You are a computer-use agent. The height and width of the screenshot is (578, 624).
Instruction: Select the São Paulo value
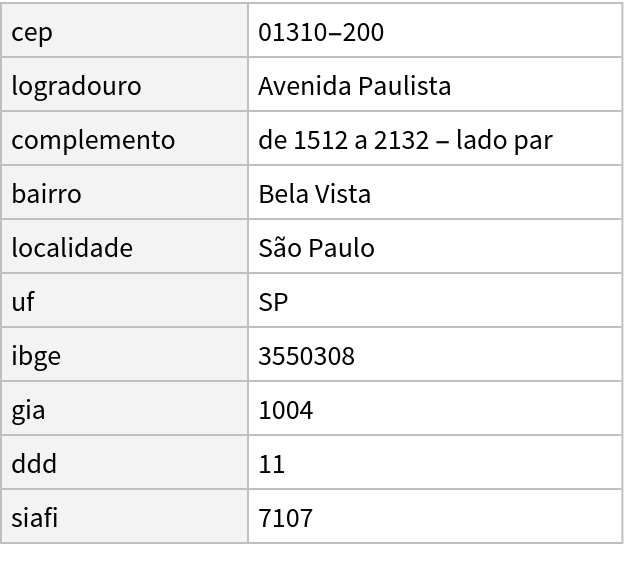[x=316, y=248]
